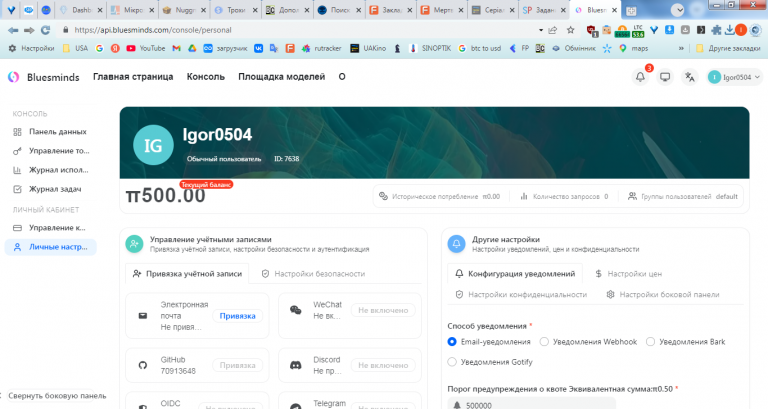
Task: Expand the Igor0504 user menu
Action: tap(734, 77)
